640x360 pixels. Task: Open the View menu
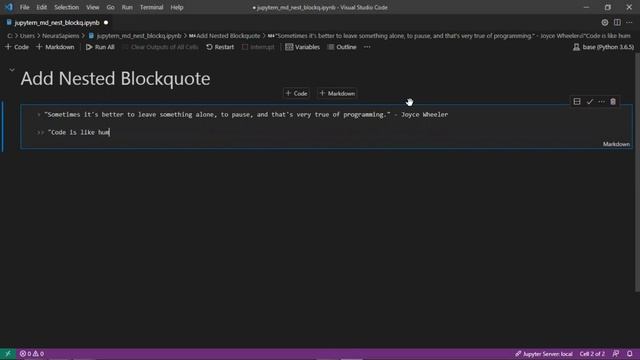click(x=93, y=7)
